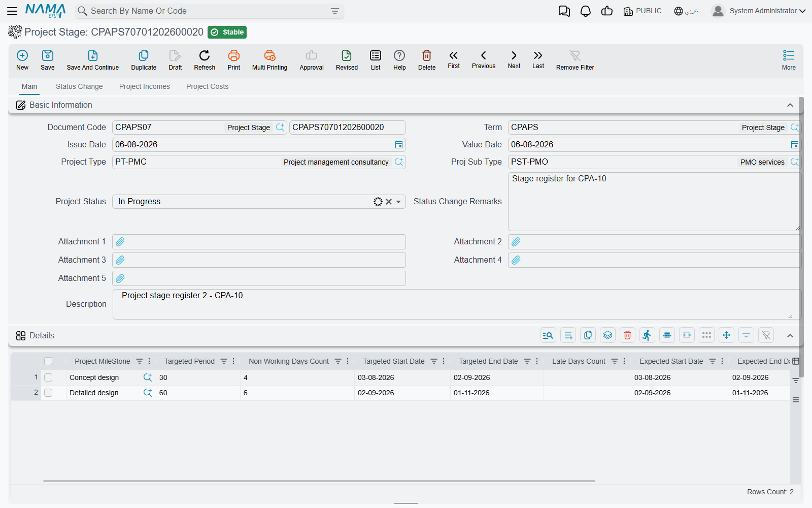The image size is (812, 508).
Task: Open the List view
Action: tap(376, 60)
